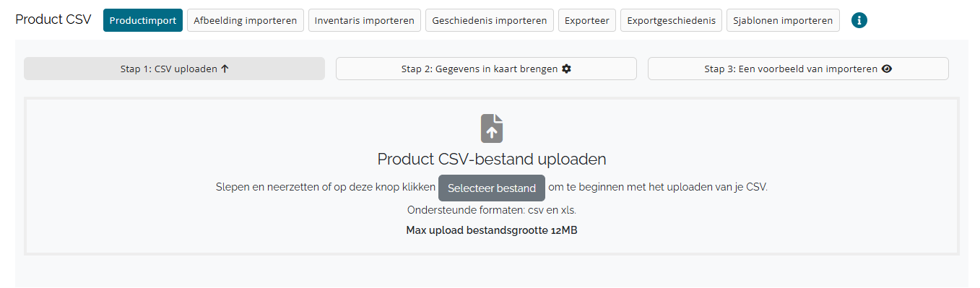Select Stap 1: CSV uploaden step
This screenshot has height=288, width=980.
174,69
